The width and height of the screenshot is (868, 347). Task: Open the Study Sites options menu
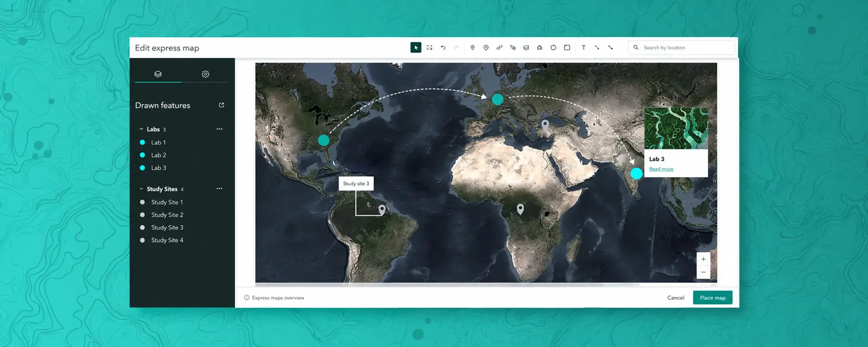pos(220,189)
